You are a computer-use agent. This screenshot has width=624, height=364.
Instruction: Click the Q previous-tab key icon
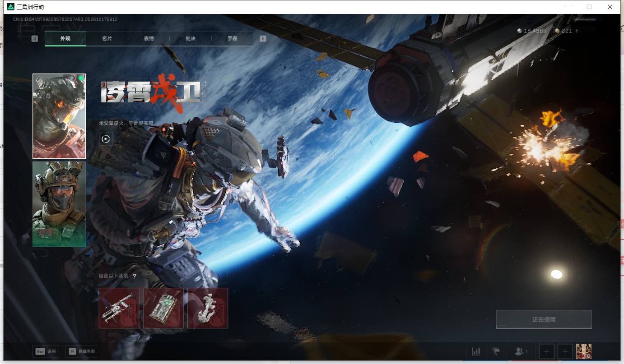[x=35, y=39]
